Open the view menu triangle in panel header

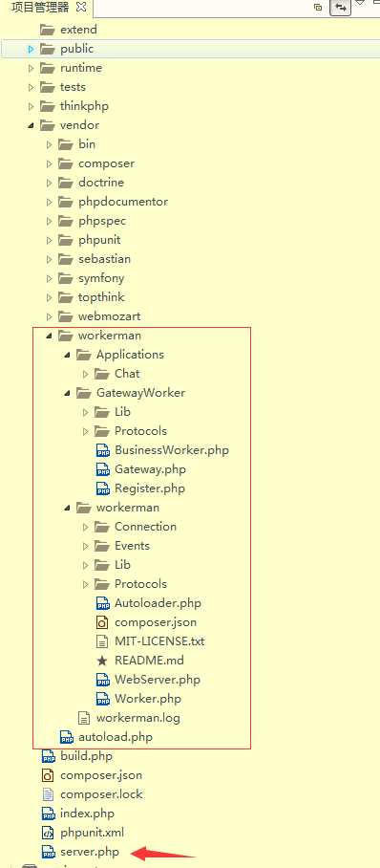pos(360,3)
